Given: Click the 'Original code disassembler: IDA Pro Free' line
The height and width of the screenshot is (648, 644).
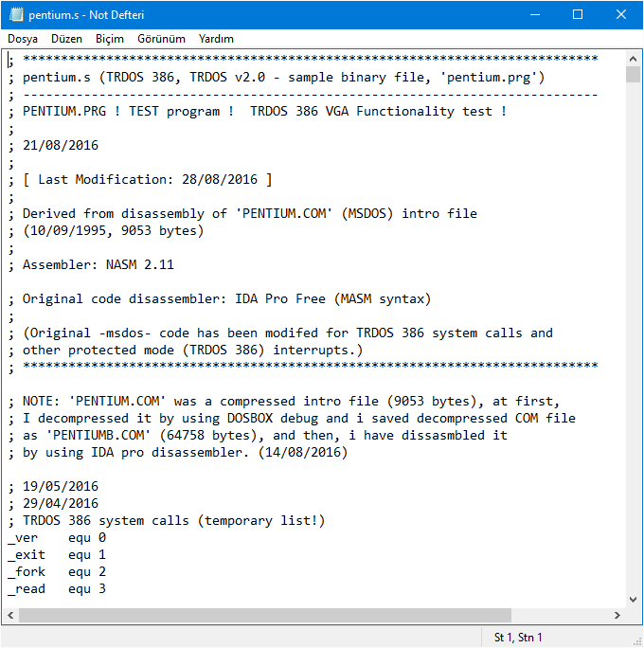Looking at the screenshot, I should coord(220,298).
